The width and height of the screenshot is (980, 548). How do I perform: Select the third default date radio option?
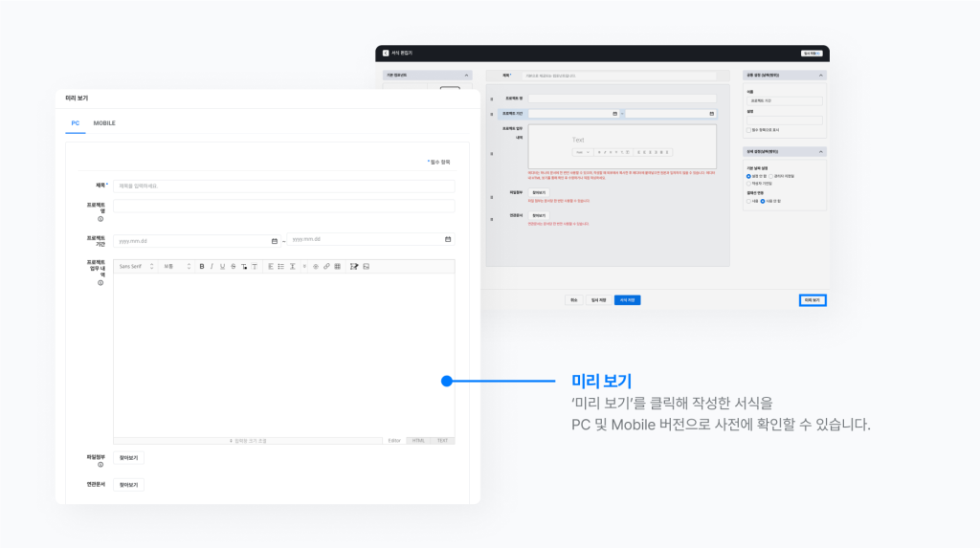pos(748,184)
